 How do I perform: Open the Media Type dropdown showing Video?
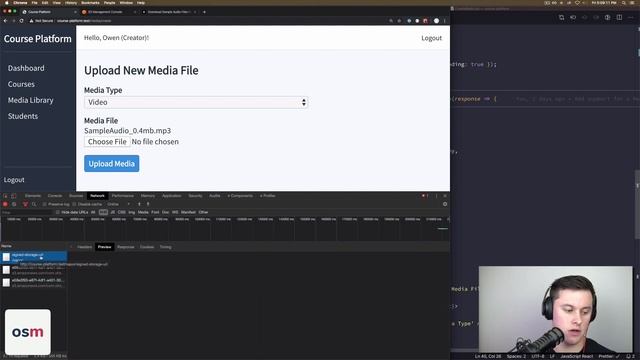pos(196,102)
